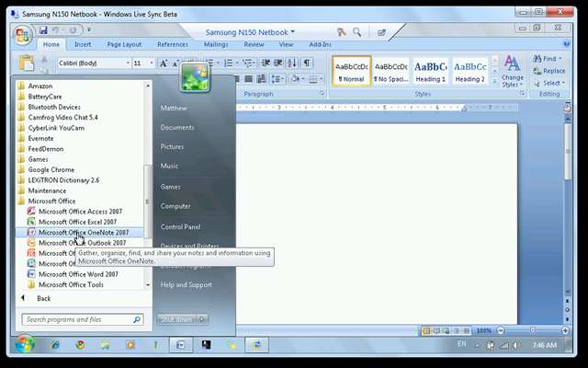This screenshot has height=368, width=588.
Task: Open Google Chrome from the taskbar
Action: [80, 345]
